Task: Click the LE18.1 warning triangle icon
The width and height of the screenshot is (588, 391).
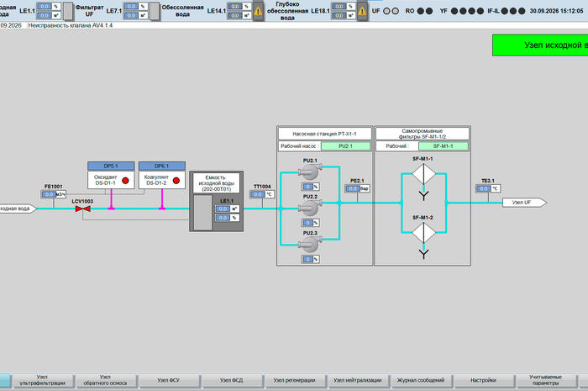Action: (x=362, y=11)
